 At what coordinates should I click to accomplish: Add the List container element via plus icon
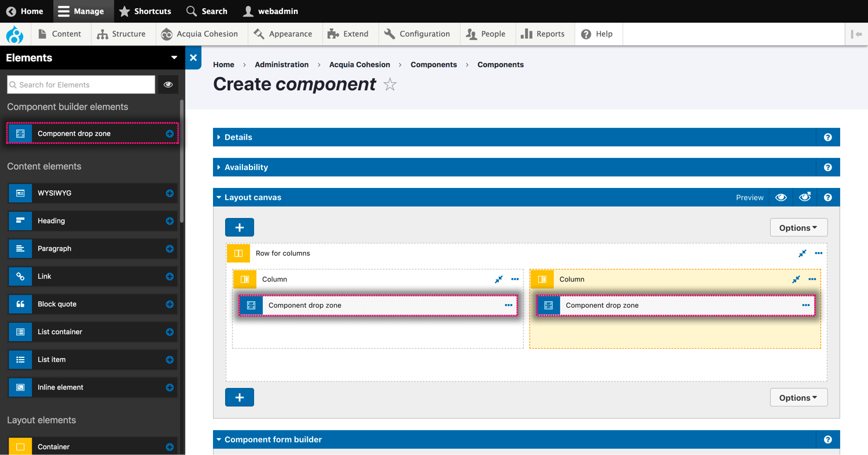click(170, 332)
